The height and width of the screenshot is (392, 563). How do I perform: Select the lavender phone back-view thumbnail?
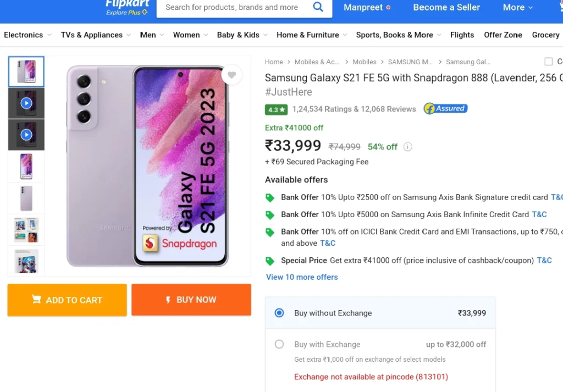coord(26,198)
